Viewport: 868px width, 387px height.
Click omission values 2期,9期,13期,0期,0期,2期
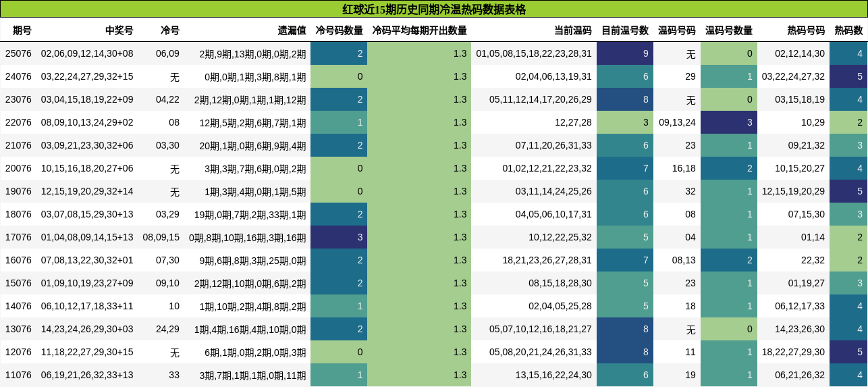(x=252, y=53)
